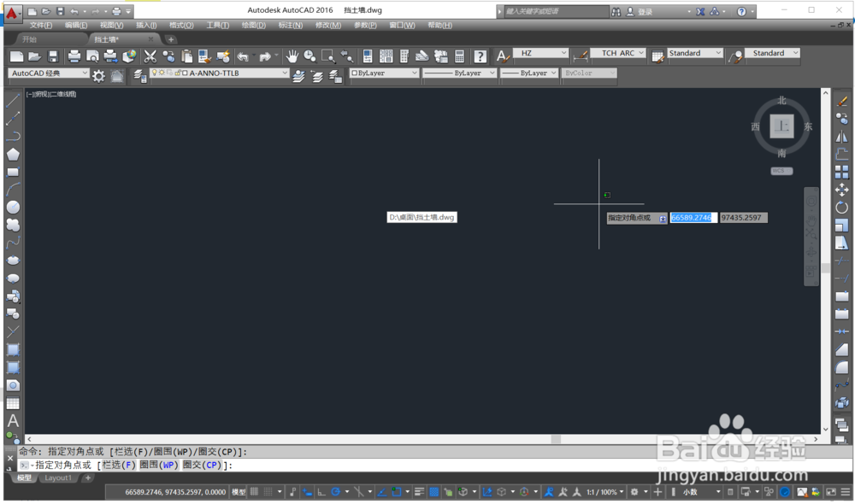
Task: Click the Plot printer icon in standard toolbar
Action: pyautogui.click(x=74, y=56)
